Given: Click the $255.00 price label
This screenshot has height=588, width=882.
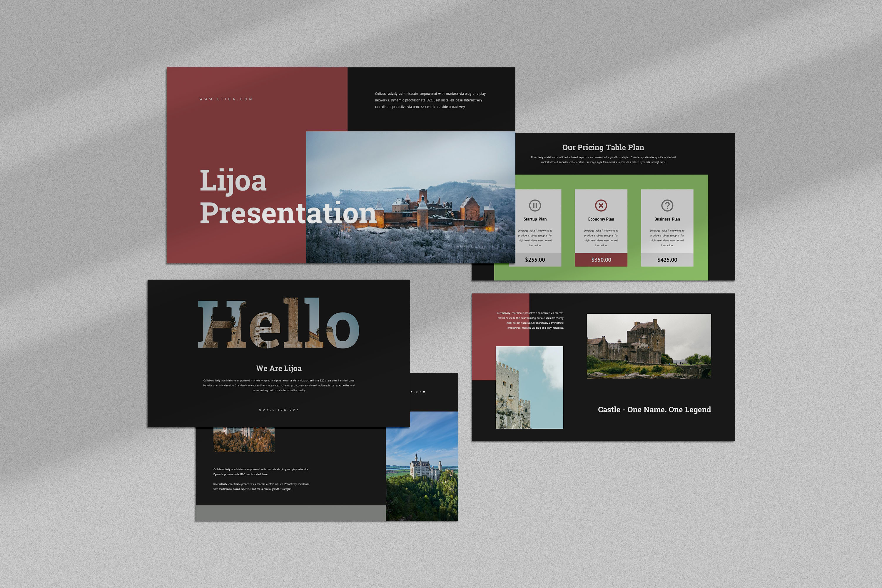Looking at the screenshot, I should click(535, 260).
